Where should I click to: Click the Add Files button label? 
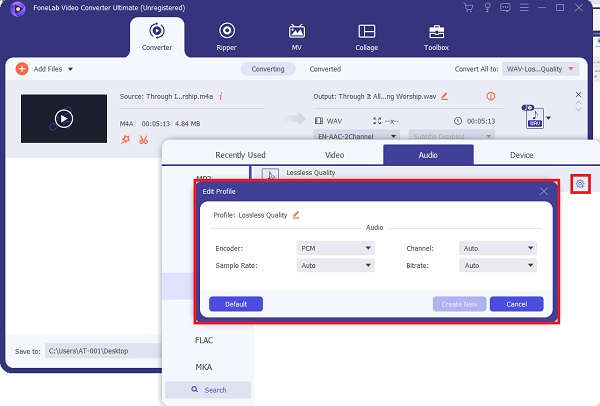coord(48,69)
